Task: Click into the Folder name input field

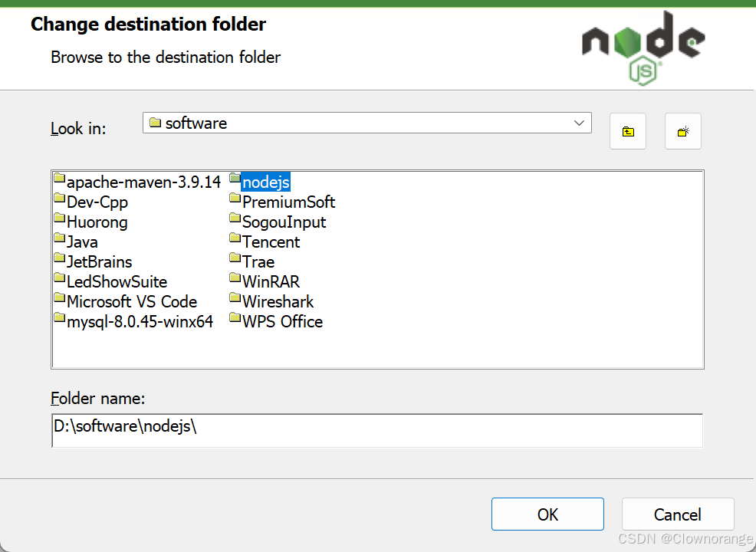Action: click(x=377, y=431)
